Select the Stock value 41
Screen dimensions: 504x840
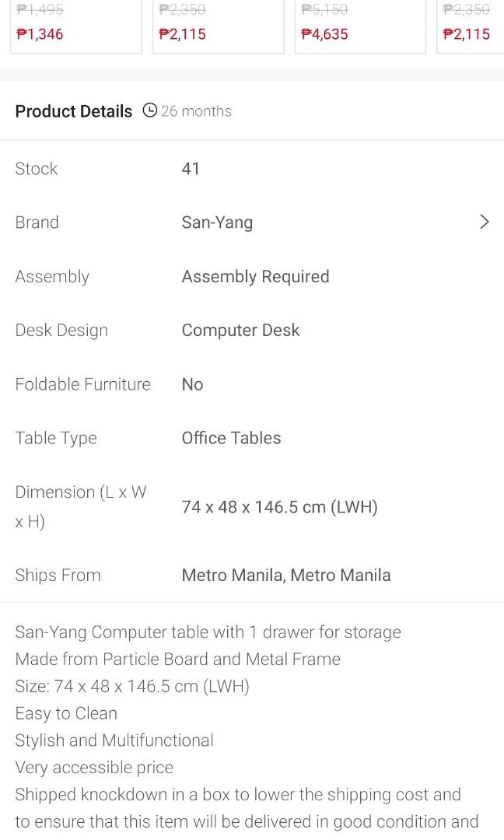click(191, 168)
